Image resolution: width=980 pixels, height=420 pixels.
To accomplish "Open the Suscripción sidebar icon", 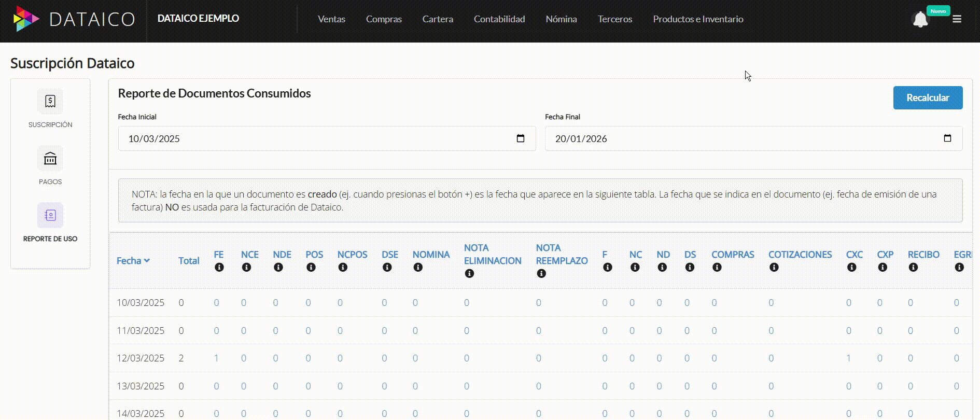I will pos(50,101).
